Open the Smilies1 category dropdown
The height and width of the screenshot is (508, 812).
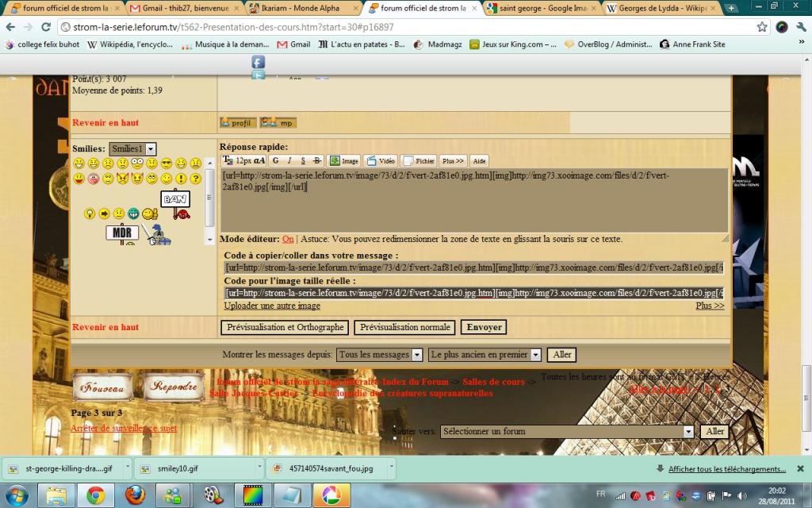[132, 148]
